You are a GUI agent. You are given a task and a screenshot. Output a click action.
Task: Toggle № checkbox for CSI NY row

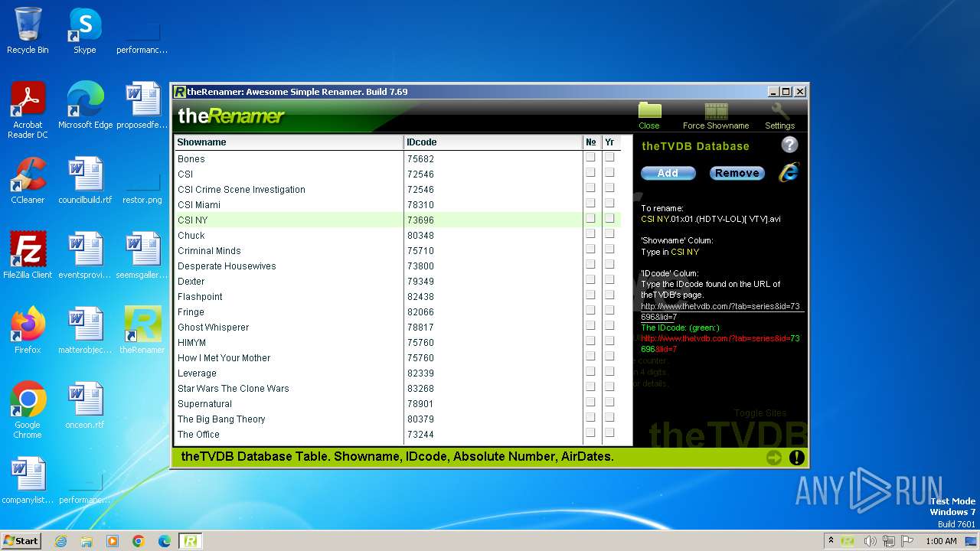(x=590, y=218)
